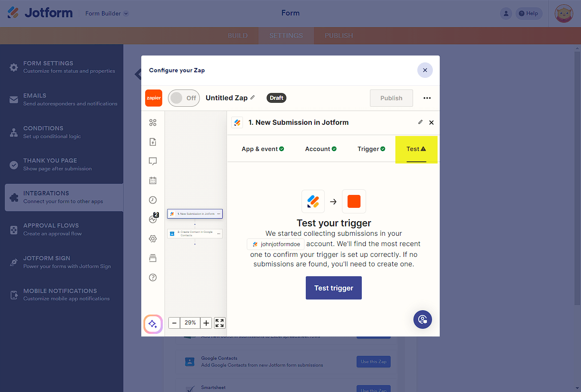Screen dimensions: 581x392
Task: Click the Jotform logo
Action: 40,13
